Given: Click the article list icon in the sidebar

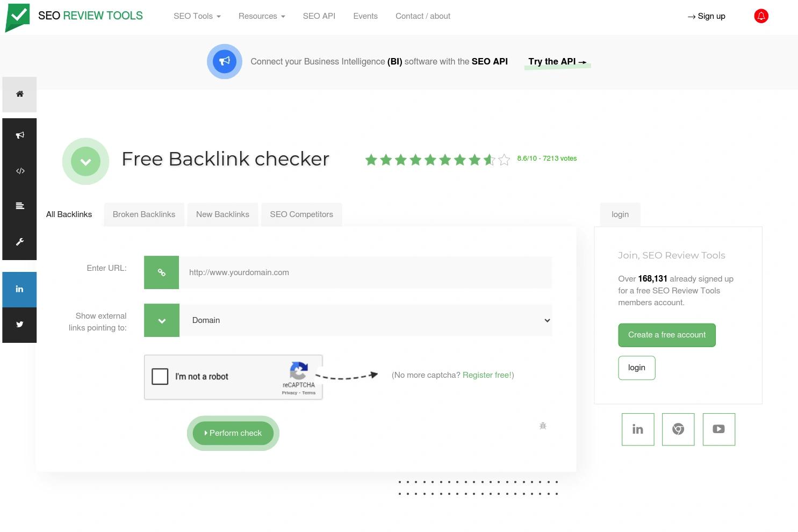Looking at the screenshot, I should [19, 206].
